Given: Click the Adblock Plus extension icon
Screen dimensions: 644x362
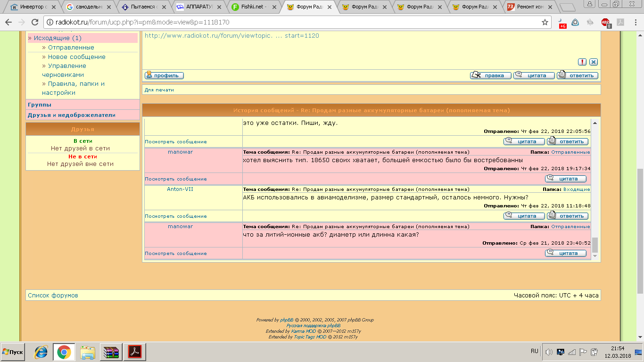Looking at the screenshot, I should pyautogui.click(x=606, y=22).
